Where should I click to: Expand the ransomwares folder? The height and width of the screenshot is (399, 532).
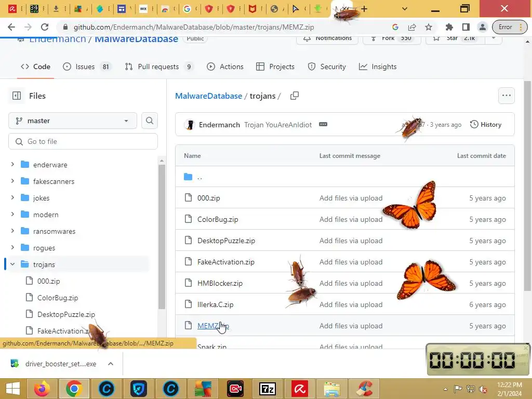pos(12,231)
